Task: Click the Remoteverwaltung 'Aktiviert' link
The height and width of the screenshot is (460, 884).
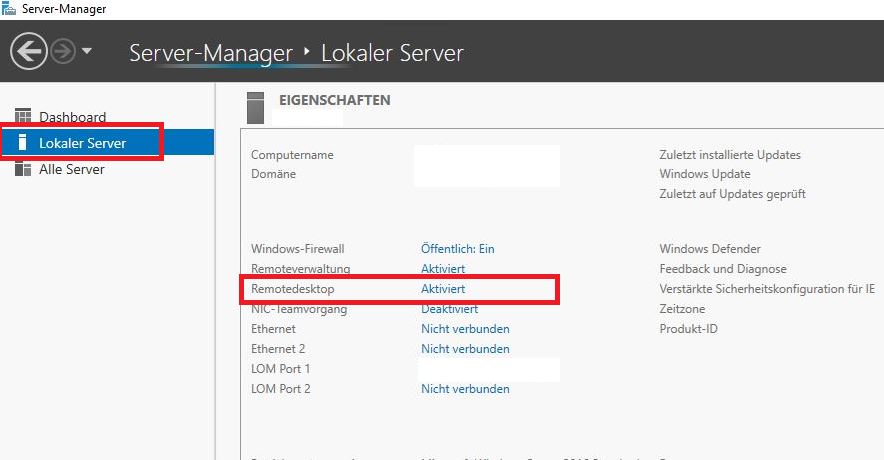Action: (x=443, y=269)
